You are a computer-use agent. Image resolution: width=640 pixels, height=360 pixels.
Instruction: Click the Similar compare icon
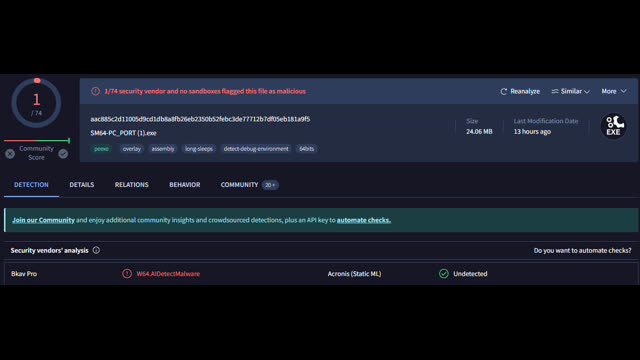(x=555, y=91)
